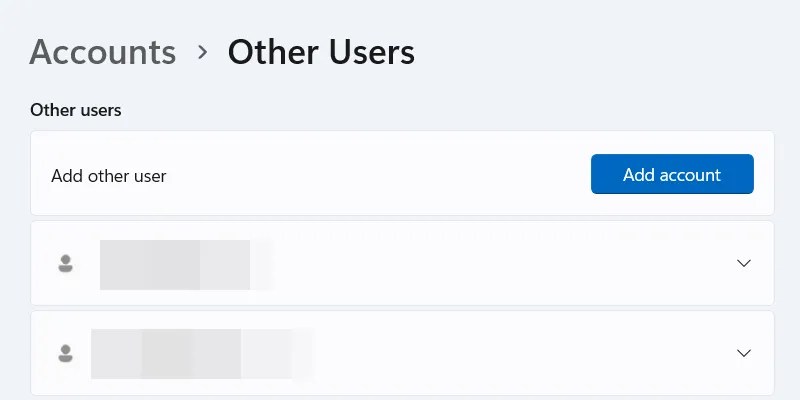Show options for the bottom listed user
800x400 pixels.
click(x=744, y=353)
